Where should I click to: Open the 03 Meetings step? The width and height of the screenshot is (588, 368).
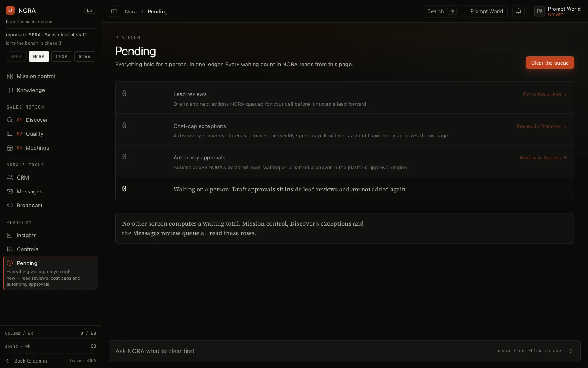[50, 148]
